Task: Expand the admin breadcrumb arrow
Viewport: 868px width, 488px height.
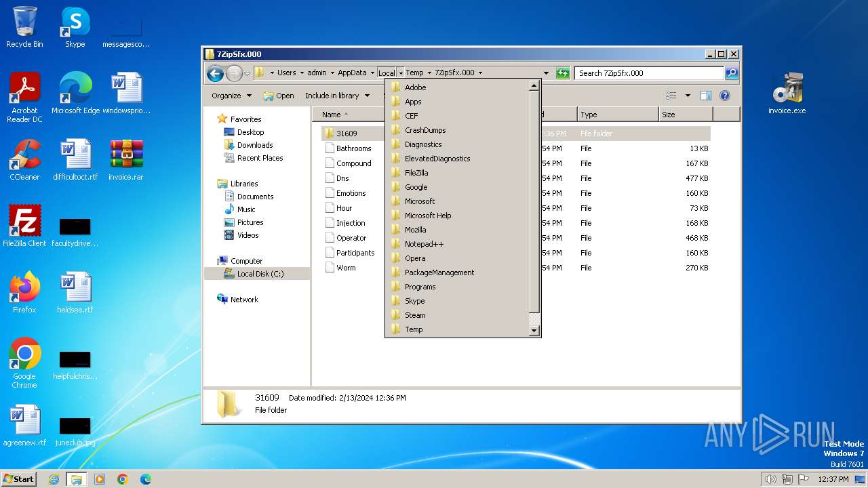Action: click(x=332, y=73)
